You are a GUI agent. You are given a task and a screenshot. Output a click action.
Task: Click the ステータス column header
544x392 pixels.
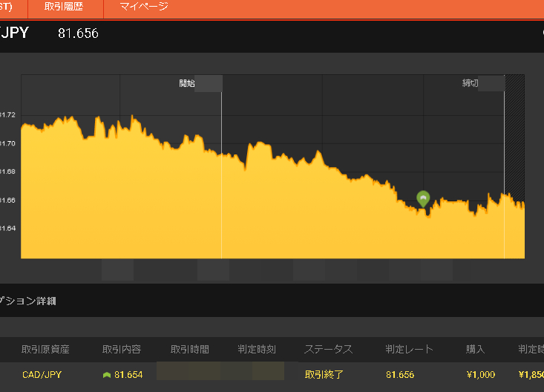328,349
